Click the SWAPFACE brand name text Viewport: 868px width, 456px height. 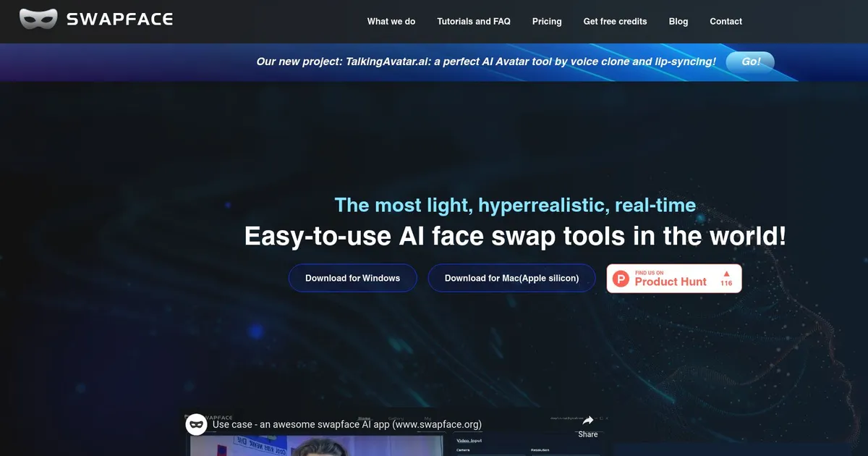119,20
